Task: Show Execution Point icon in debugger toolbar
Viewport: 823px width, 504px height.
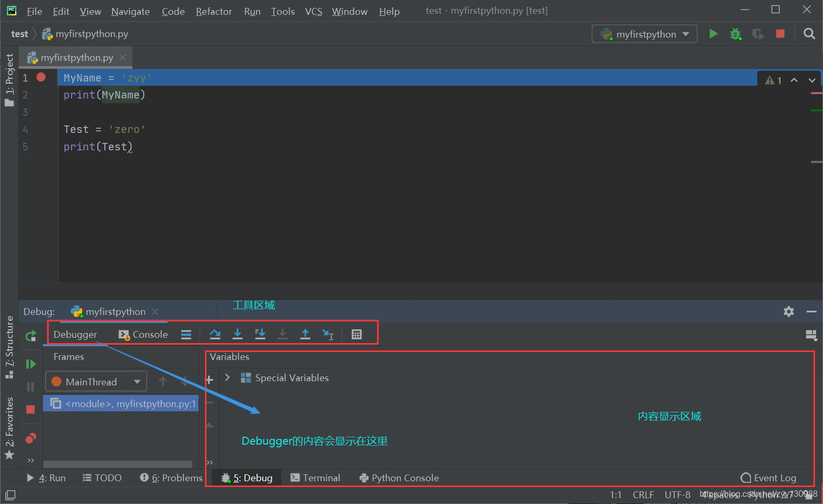Action: (186, 335)
